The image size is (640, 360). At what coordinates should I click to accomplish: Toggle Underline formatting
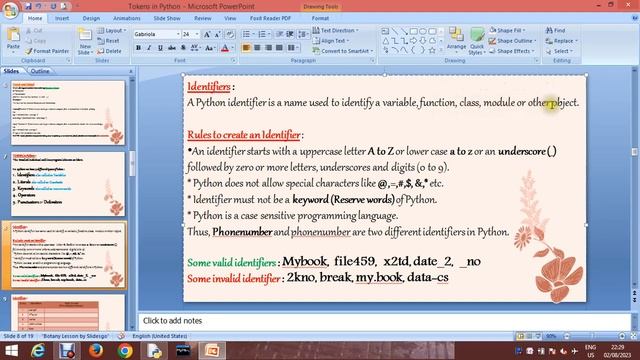(x=160, y=48)
